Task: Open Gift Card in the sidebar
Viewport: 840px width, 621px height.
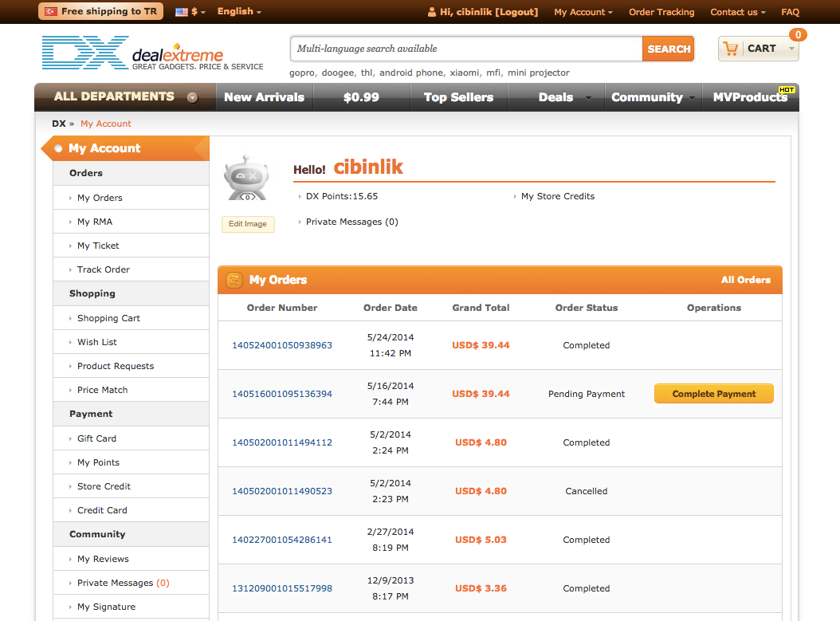Action: [96, 438]
